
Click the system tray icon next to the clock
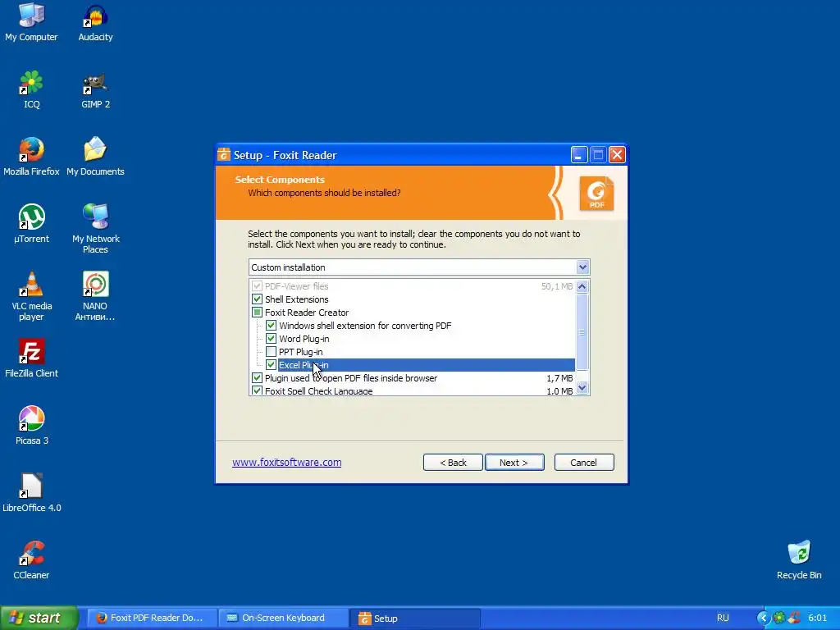pos(794,619)
